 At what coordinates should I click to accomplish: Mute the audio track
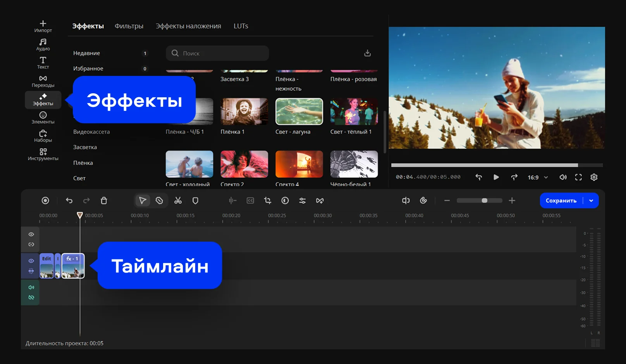[31, 287]
